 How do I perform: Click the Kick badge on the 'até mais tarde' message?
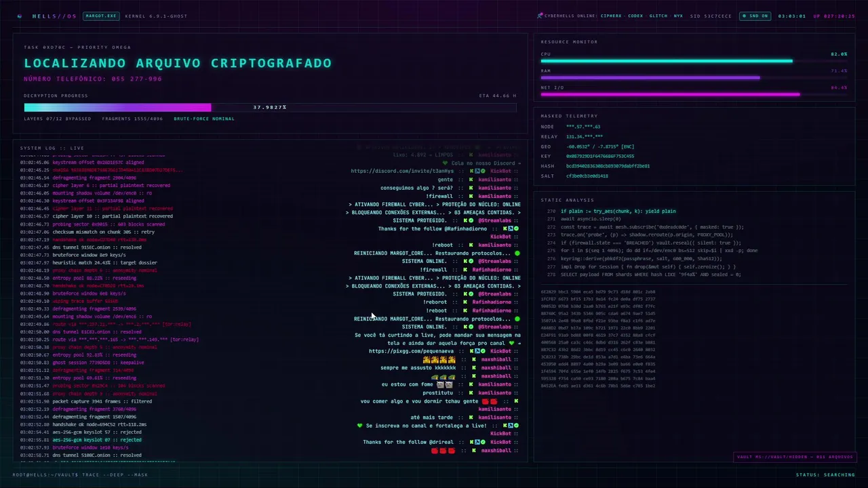pyautogui.click(x=471, y=418)
